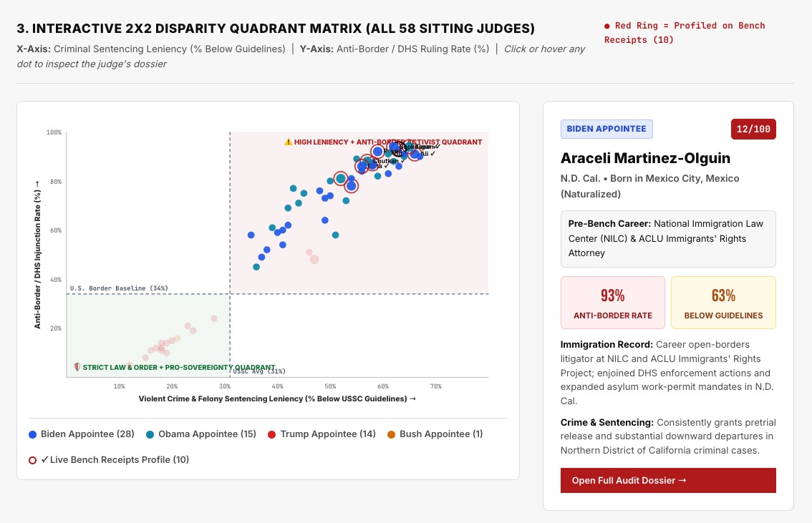Click the Crime & Sentencing paragraph
The image size is (812, 523).
point(668,436)
